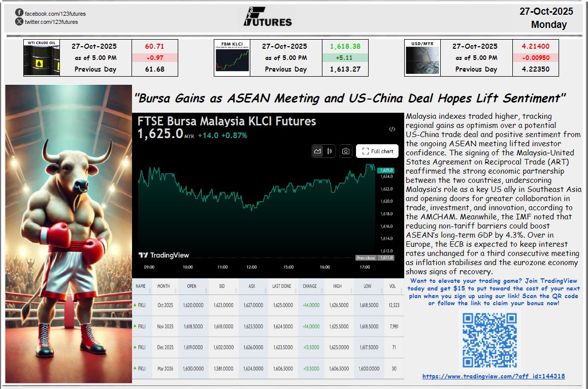
Task: Click the boxing bull illustration
Action: [x=69, y=234]
